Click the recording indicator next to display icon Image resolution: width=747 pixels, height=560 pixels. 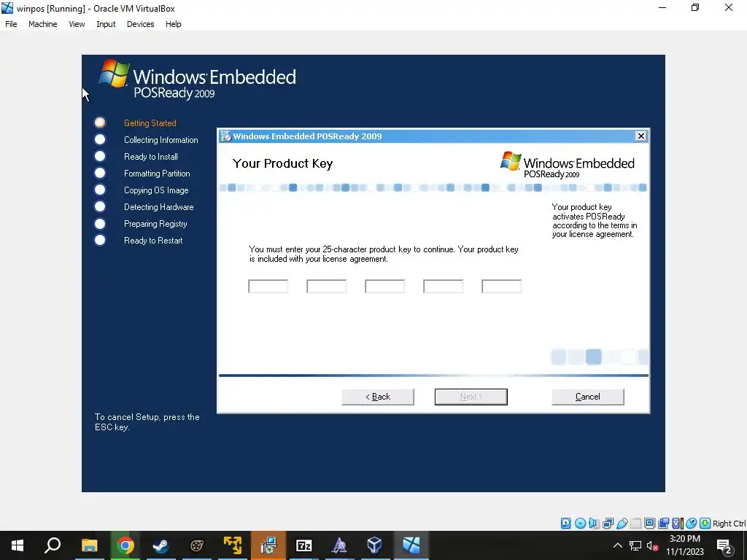[x=663, y=524]
